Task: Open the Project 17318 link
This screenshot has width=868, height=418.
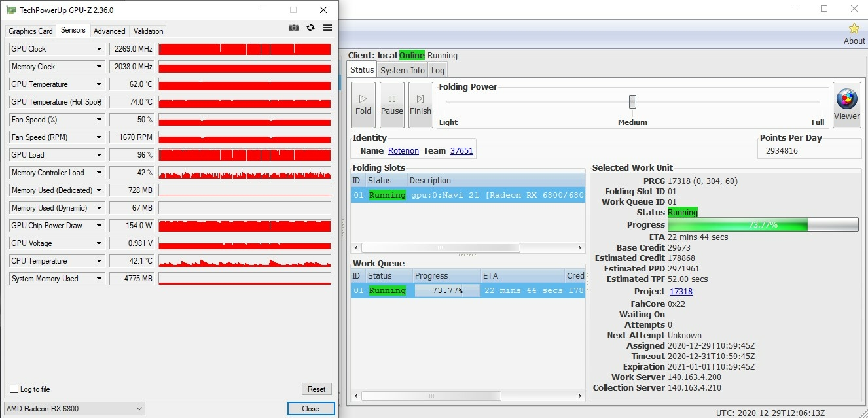Action: point(681,292)
